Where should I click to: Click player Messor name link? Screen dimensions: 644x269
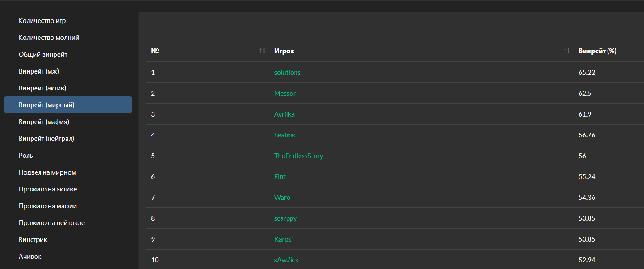coord(285,94)
